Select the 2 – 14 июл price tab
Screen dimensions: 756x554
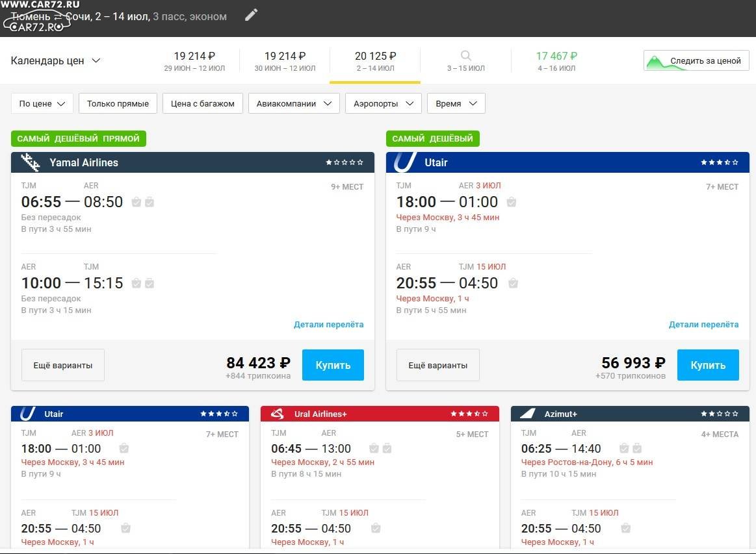(x=375, y=61)
